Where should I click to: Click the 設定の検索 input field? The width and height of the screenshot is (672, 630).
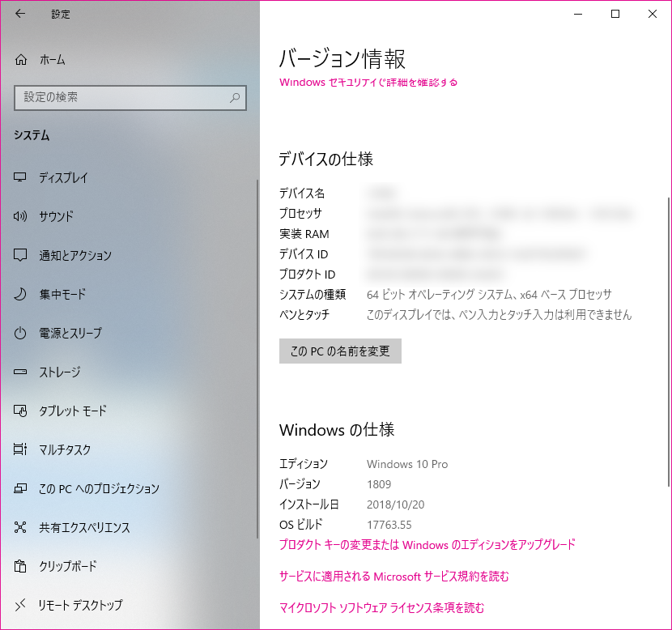click(x=121, y=97)
